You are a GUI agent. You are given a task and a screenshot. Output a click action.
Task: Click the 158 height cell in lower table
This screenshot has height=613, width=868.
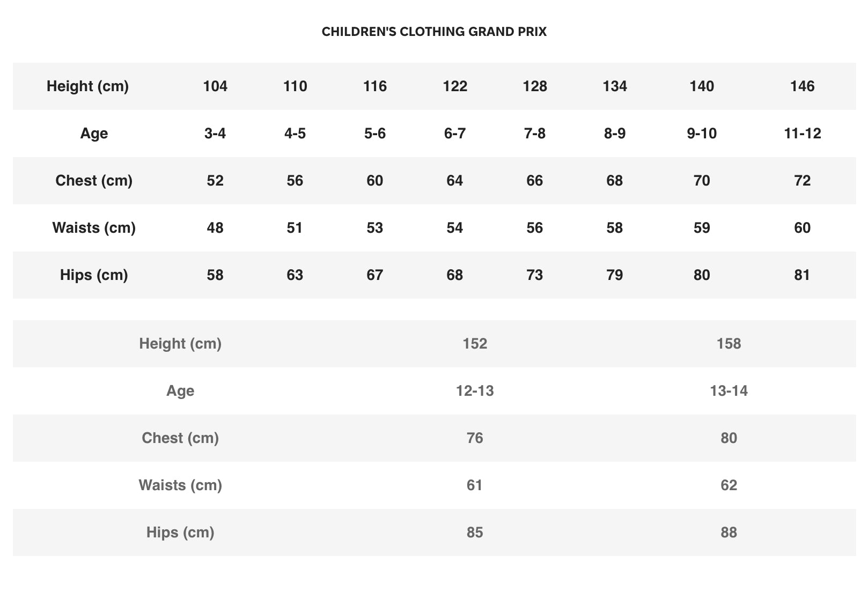pos(729,344)
